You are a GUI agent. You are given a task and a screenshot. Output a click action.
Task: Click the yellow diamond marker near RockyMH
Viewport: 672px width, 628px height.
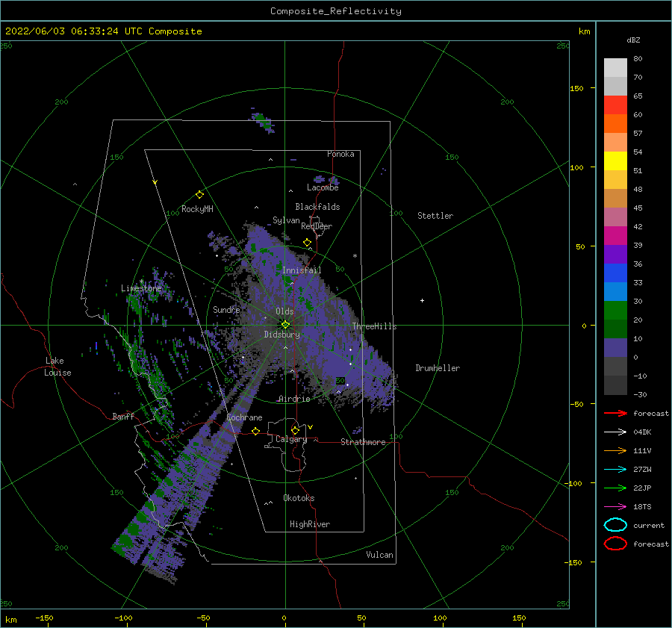click(x=199, y=195)
